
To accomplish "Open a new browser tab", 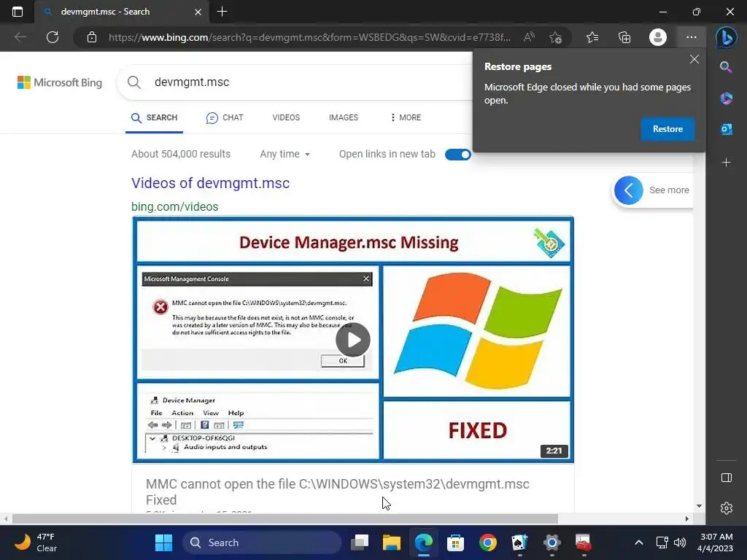I will pyautogui.click(x=222, y=12).
